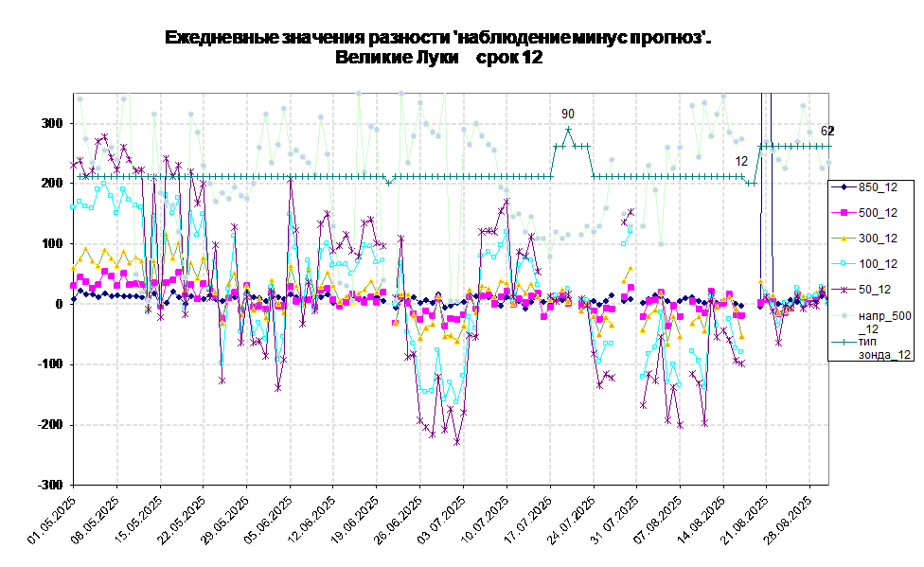Viewport: 924px width, 567px height.
Task: Click the 500_12 magenta square legend marker
Action: click(x=843, y=213)
